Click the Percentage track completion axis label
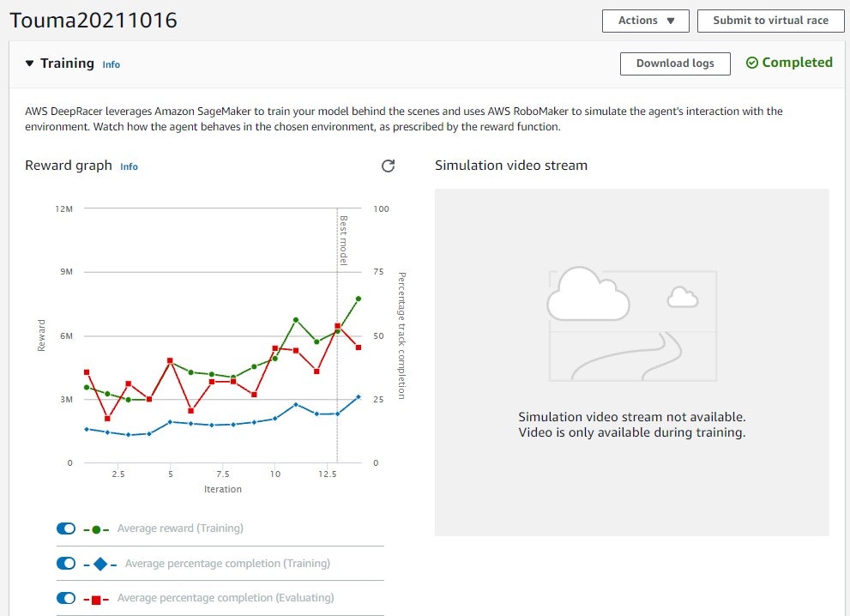 401,335
